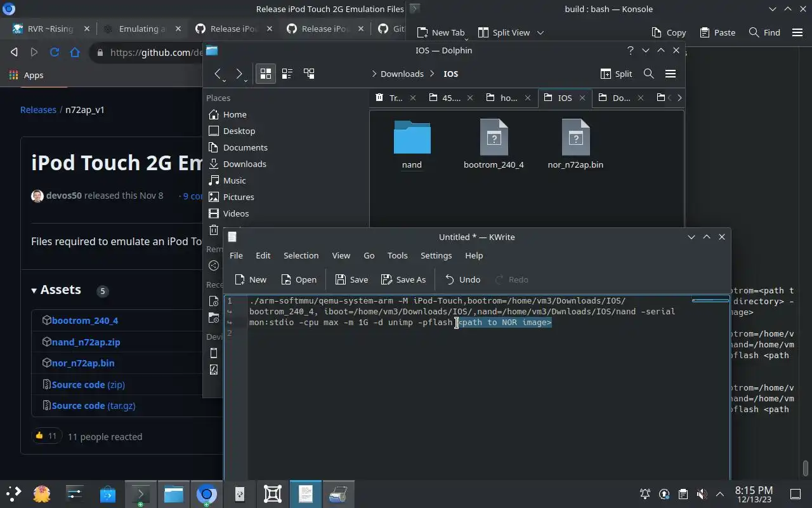Click Save As in KWrite toolbar
This screenshot has width=812, height=508.
click(x=403, y=279)
